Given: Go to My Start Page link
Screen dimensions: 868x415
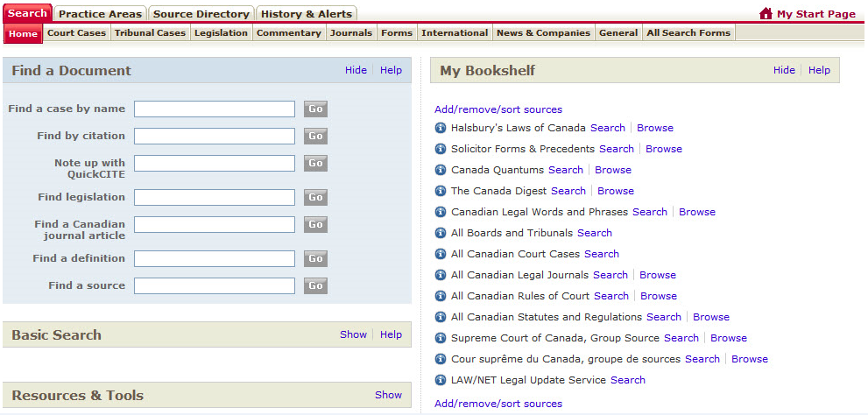Looking at the screenshot, I should [x=816, y=14].
